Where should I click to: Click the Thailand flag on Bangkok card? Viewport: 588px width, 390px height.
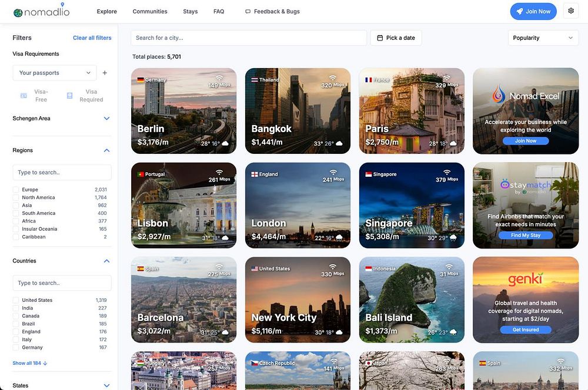tap(255, 80)
